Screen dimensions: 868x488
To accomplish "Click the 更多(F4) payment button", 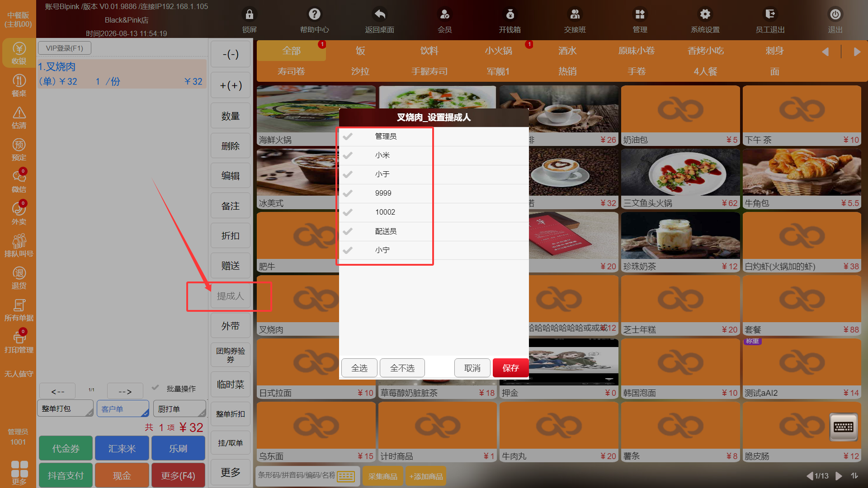I will click(x=178, y=475).
